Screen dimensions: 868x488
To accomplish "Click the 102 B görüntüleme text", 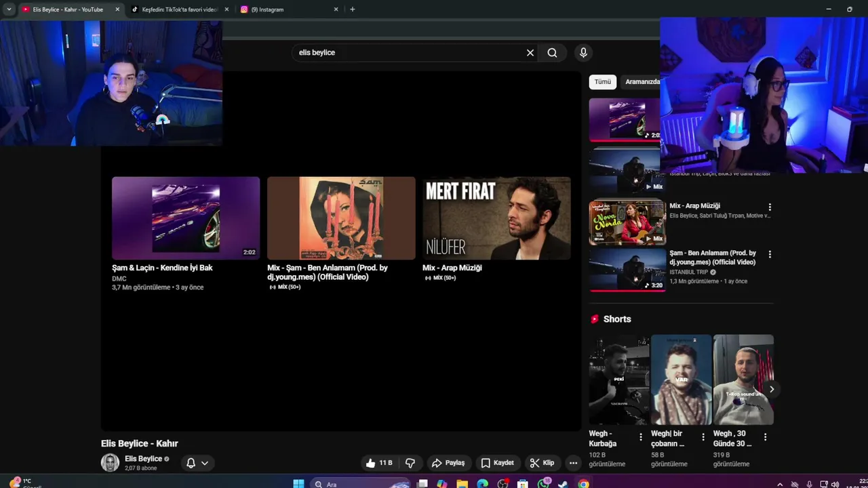I will point(607,460).
